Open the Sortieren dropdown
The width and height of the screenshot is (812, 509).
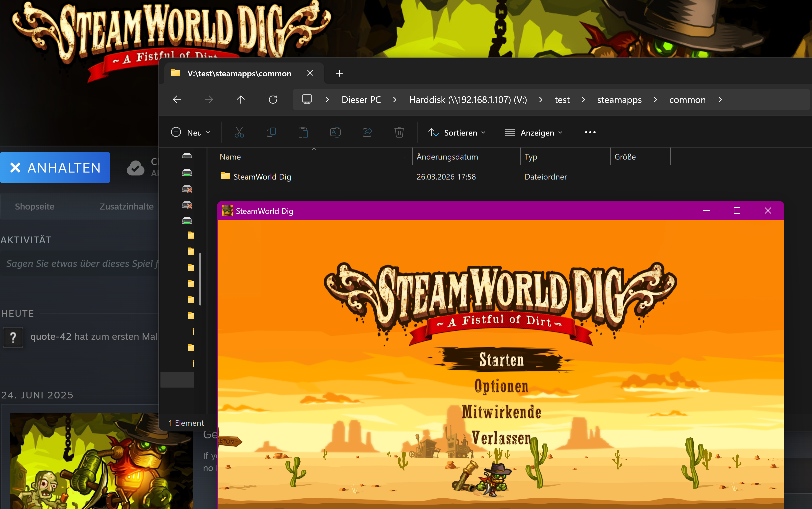[457, 133]
